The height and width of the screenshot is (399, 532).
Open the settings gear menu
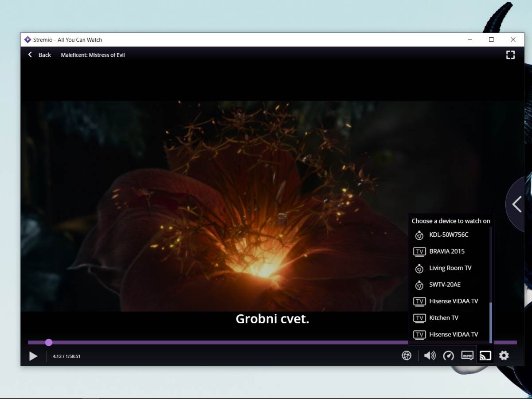504,356
